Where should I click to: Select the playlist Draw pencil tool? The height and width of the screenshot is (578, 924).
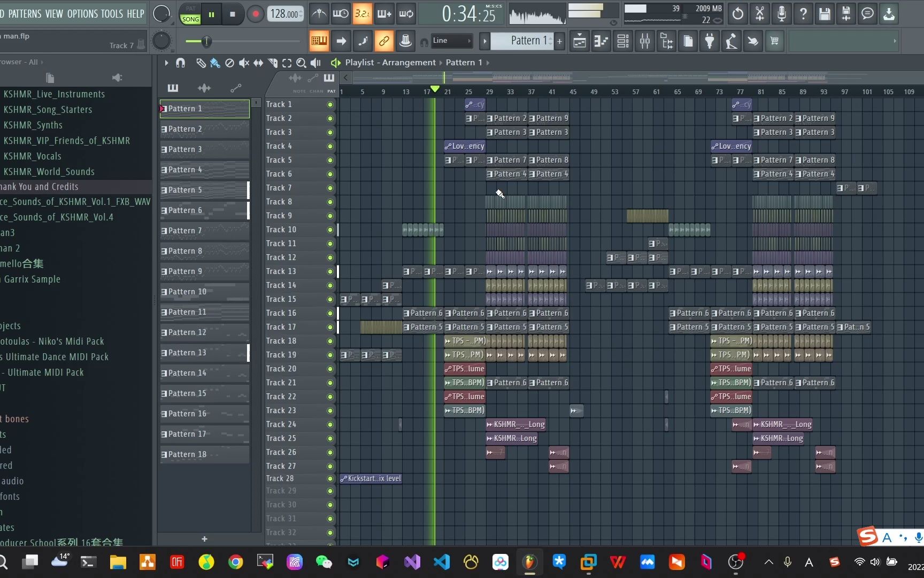coord(201,63)
